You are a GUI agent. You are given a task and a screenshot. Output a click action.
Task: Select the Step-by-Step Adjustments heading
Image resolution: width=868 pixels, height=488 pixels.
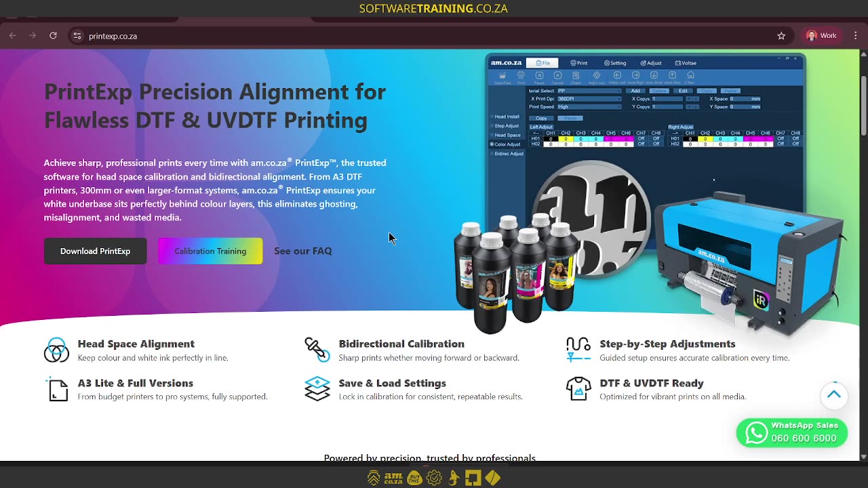tap(667, 344)
